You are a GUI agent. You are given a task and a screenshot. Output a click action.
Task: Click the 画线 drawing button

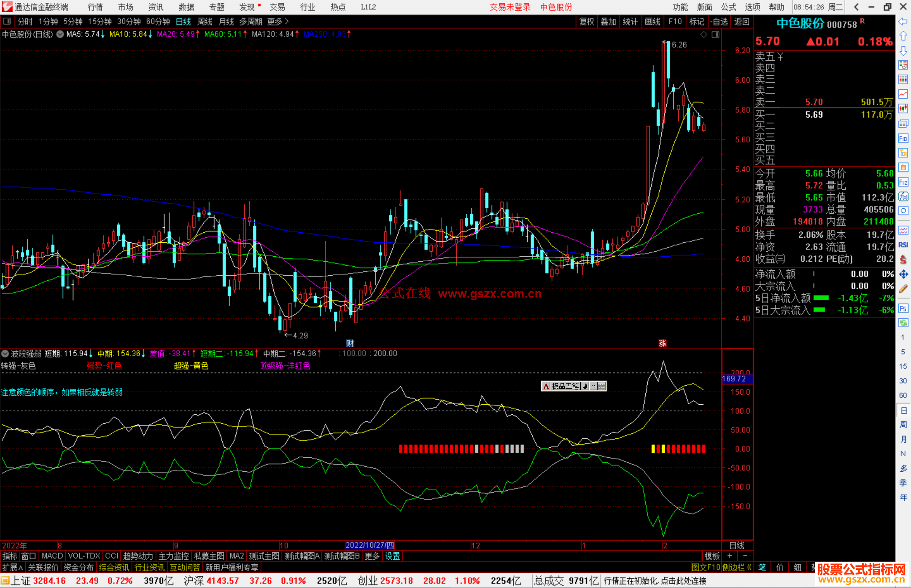[652, 21]
